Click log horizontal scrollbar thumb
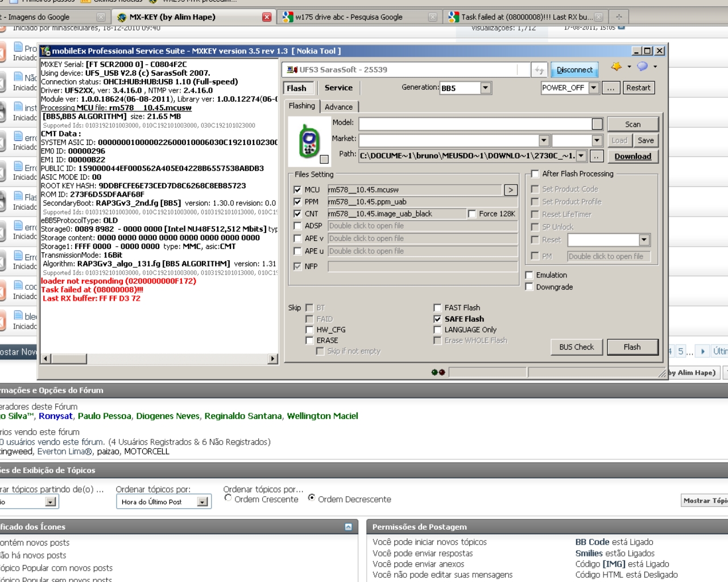The width and height of the screenshot is (728, 582). (69, 359)
